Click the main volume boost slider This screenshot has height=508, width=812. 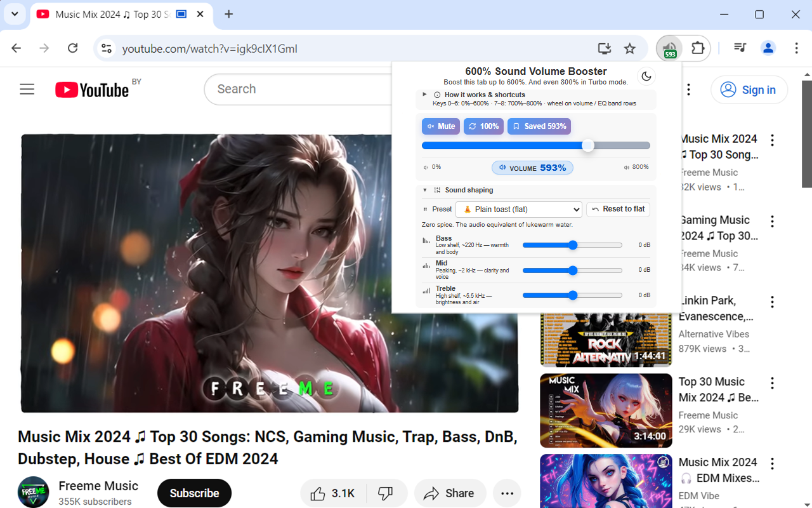tap(536, 145)
